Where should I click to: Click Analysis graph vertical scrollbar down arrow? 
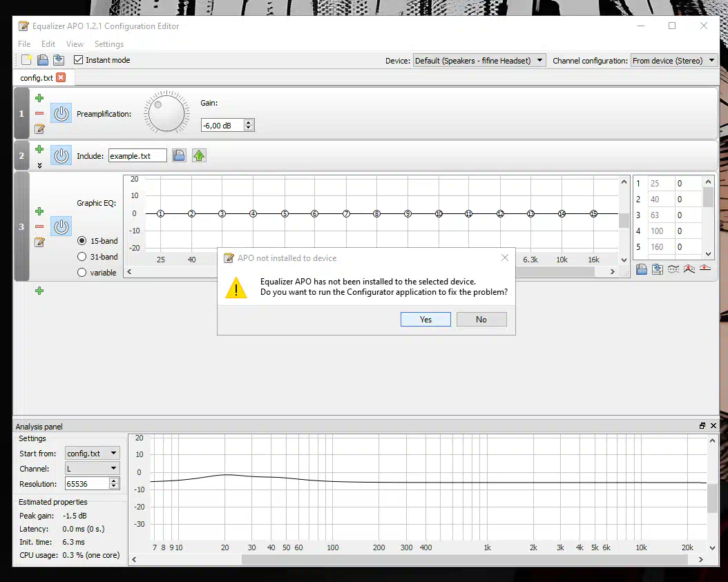tap(712, 547)
